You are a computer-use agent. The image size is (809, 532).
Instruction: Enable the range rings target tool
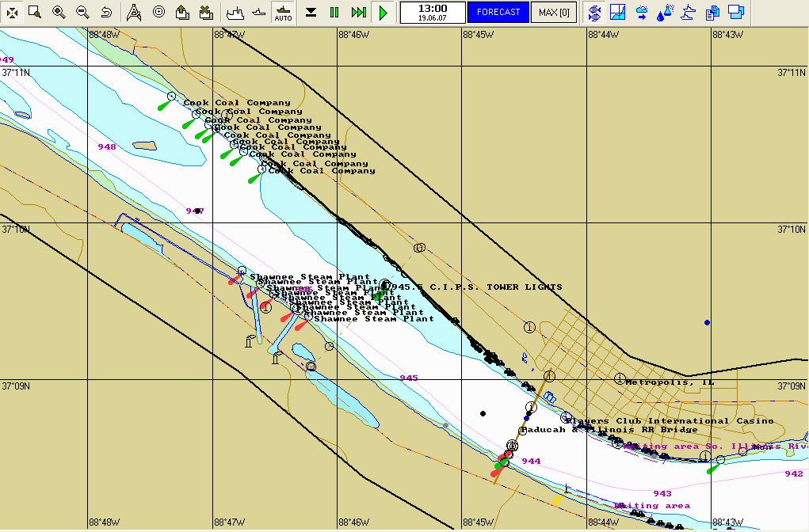pos(158,13)
